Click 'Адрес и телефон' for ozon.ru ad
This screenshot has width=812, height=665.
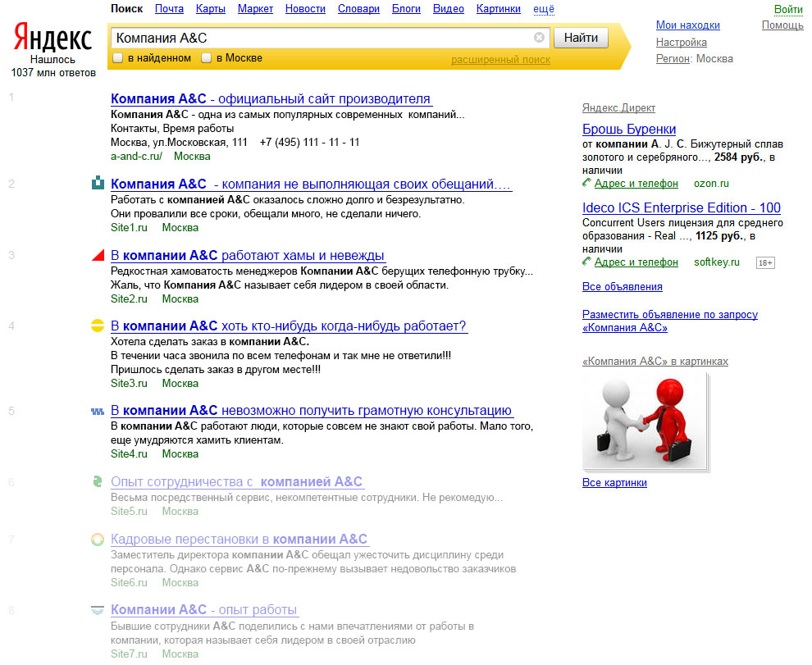coord(636,184)
